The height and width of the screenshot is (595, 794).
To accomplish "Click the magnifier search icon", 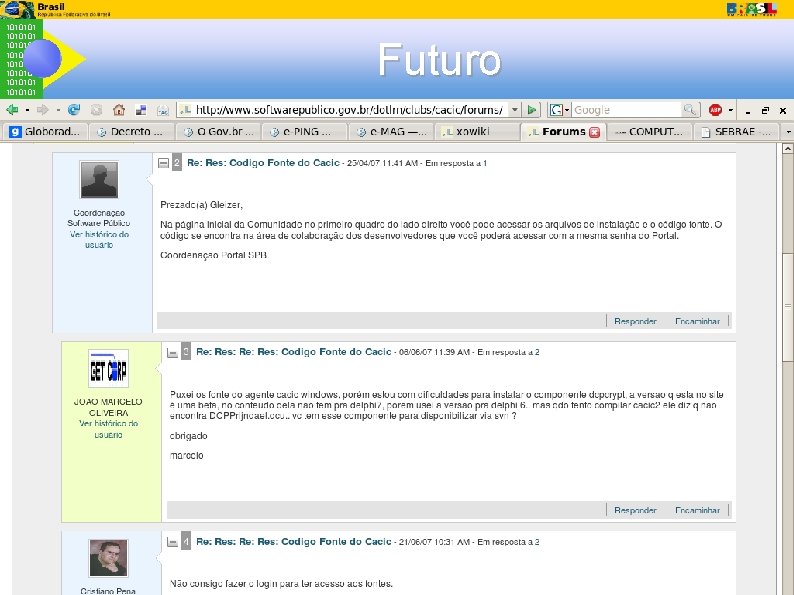I will point(689,109).
